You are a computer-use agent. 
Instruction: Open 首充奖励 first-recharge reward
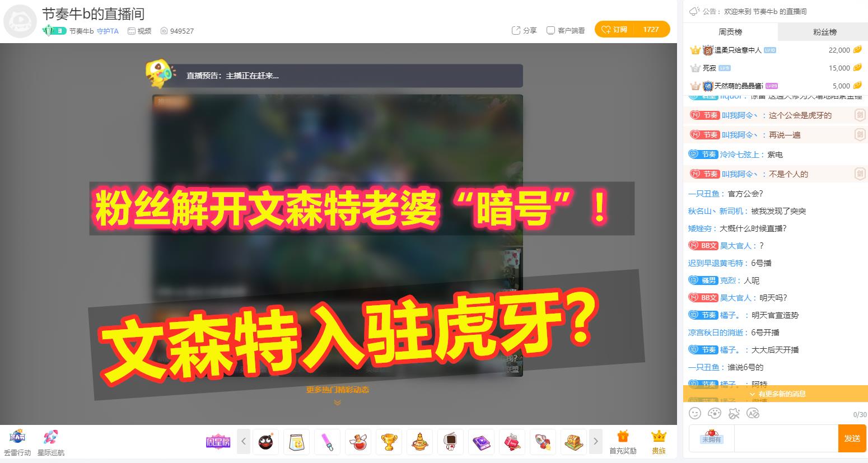pos(623,442)
